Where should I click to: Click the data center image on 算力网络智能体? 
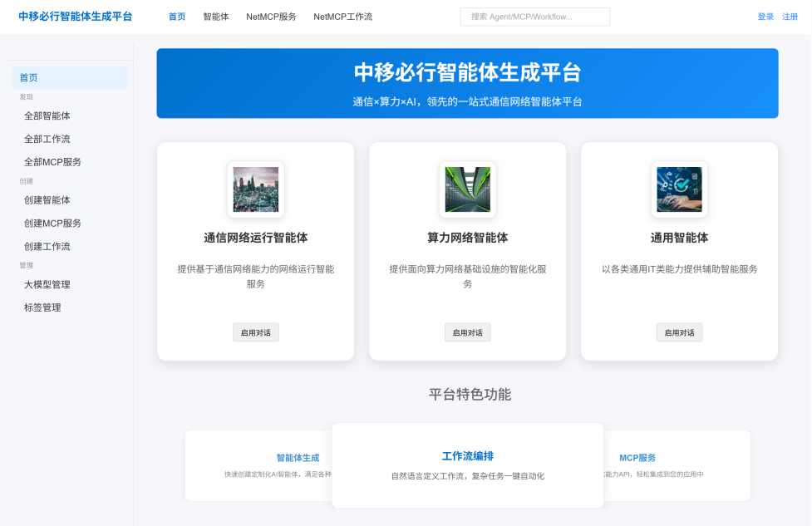[468, 189]
